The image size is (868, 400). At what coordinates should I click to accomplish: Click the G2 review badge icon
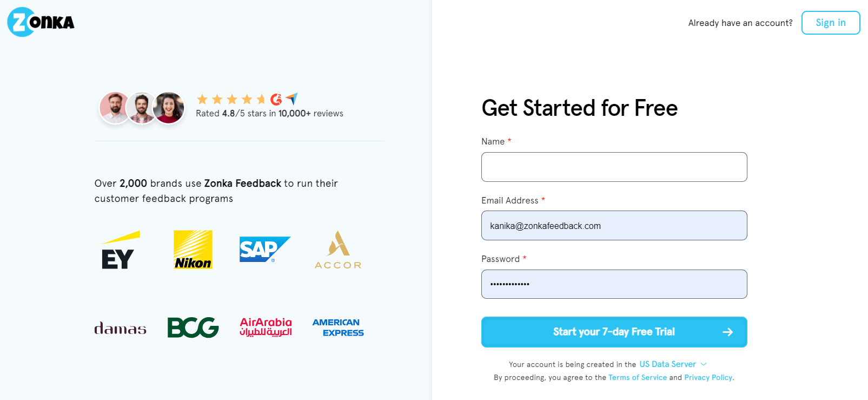click(276, 99)
